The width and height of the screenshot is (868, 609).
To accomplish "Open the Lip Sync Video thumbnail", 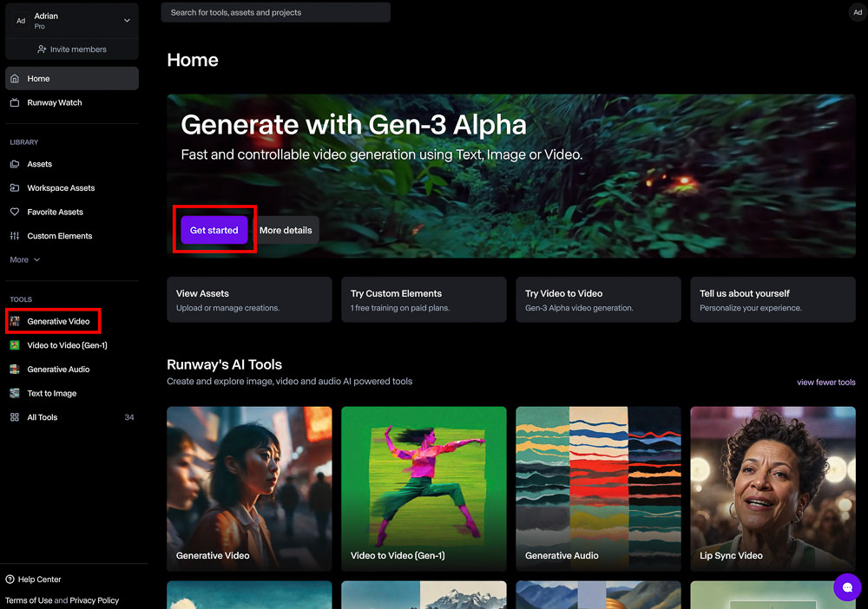I will [773, 488].
